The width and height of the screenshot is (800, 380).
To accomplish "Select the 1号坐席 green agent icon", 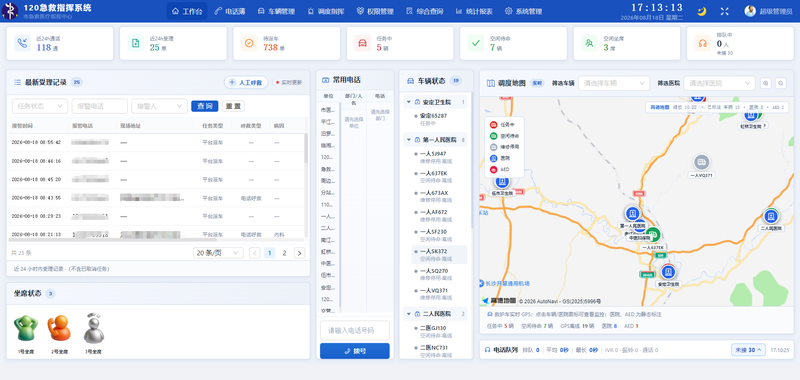I will tap(26, 329).
